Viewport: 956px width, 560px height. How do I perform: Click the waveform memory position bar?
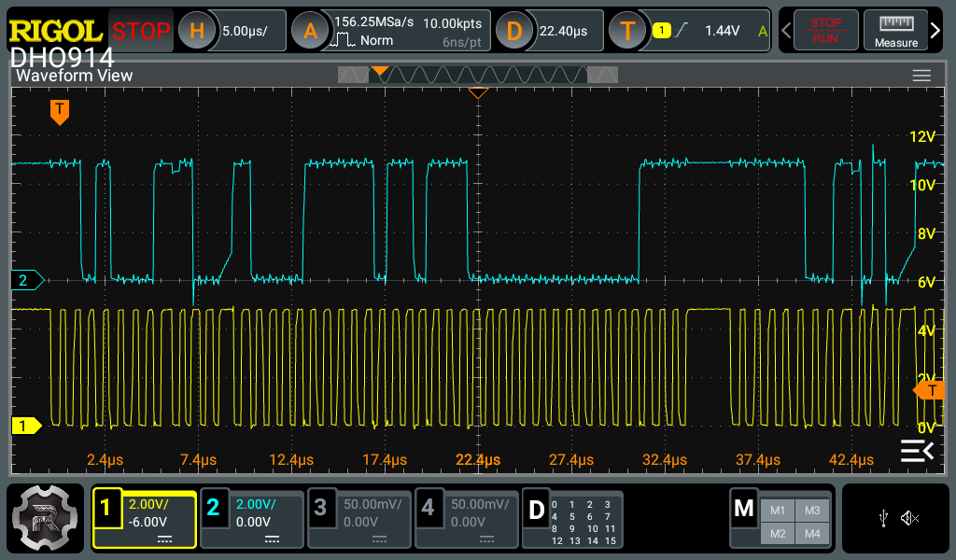pos(478,75)
